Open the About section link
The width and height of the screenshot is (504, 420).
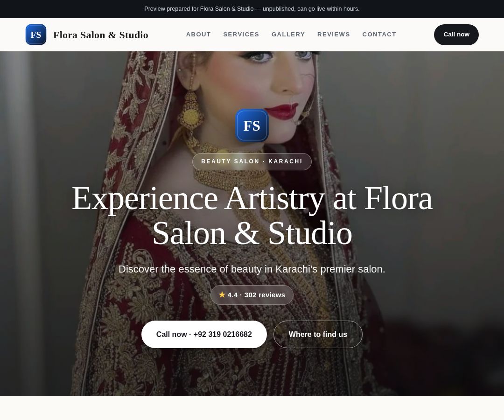[198, 35]
